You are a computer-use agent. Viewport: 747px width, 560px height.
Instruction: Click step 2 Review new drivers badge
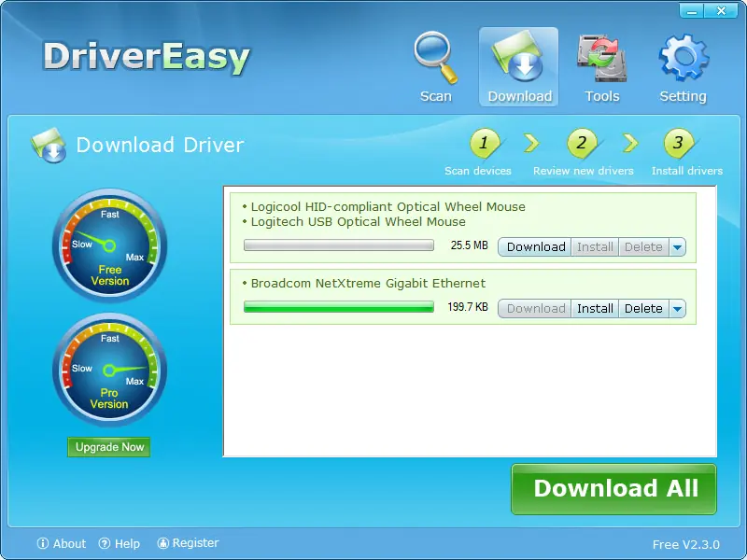pos(582,143)
